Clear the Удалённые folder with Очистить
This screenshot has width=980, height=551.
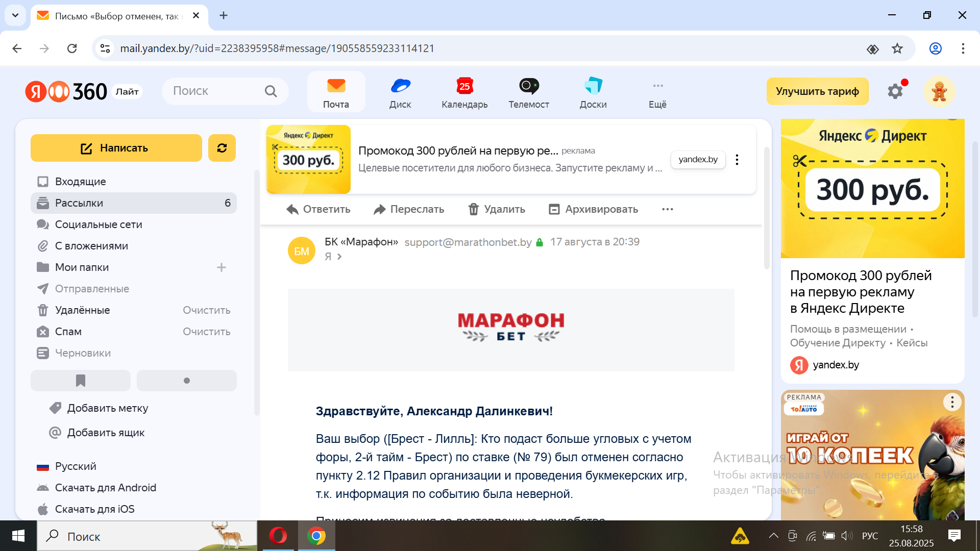pos(207,310)
